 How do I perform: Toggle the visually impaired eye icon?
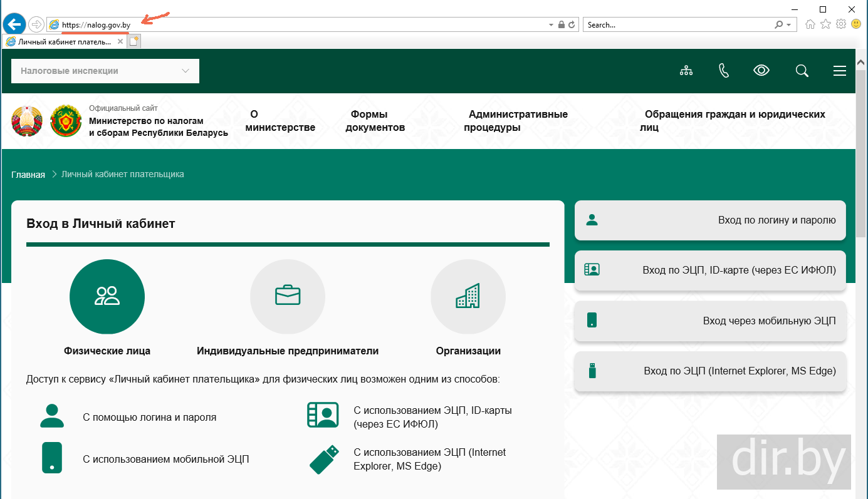[x=761, y=71]
